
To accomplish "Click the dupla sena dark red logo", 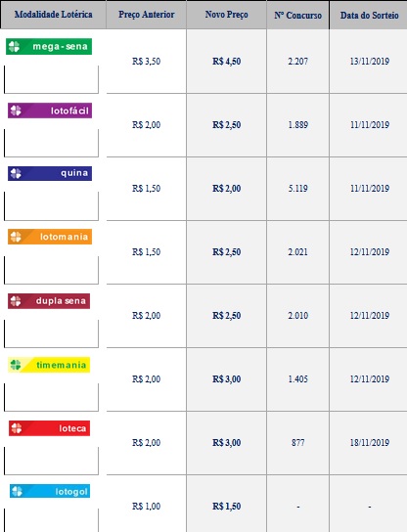I will 49,301.
